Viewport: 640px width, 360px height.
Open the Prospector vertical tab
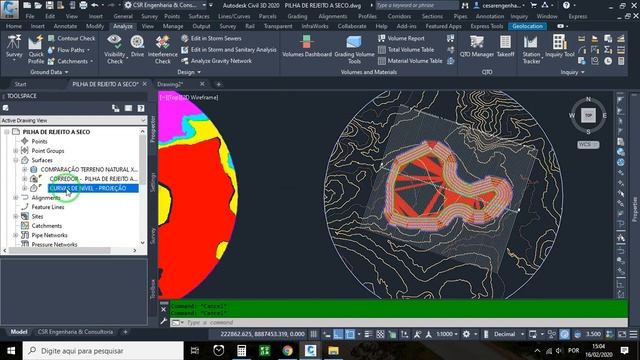click(153, 129)
